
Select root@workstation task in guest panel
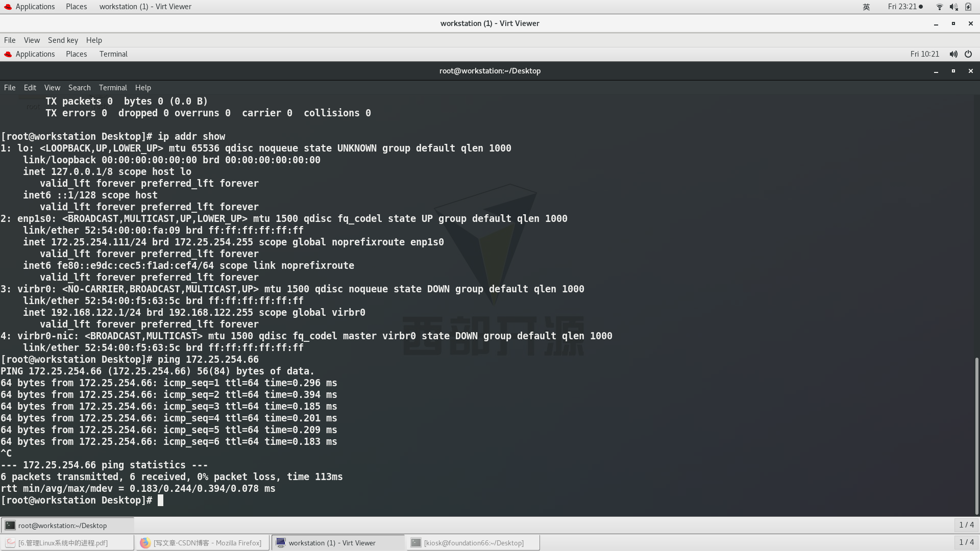click(62, 525)
